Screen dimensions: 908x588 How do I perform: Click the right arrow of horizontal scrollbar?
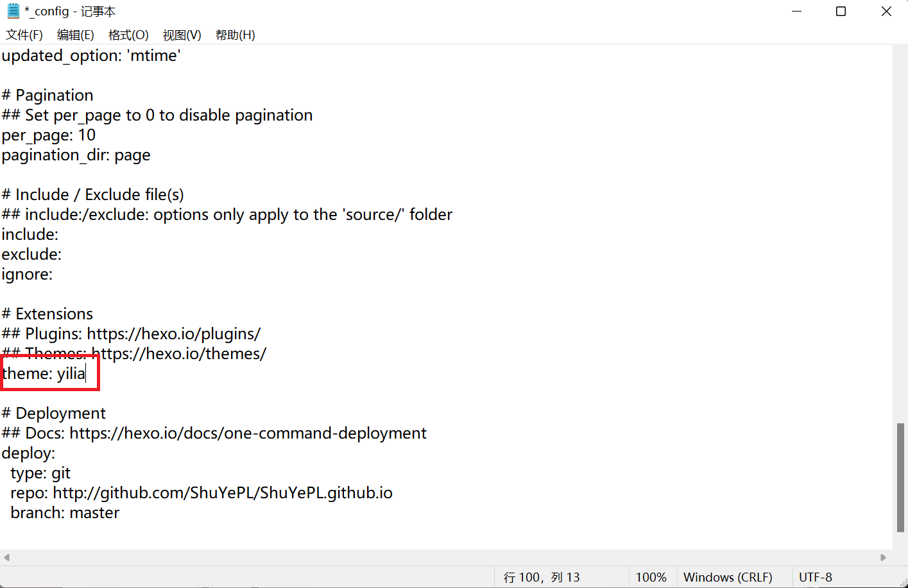coord(883,557)
